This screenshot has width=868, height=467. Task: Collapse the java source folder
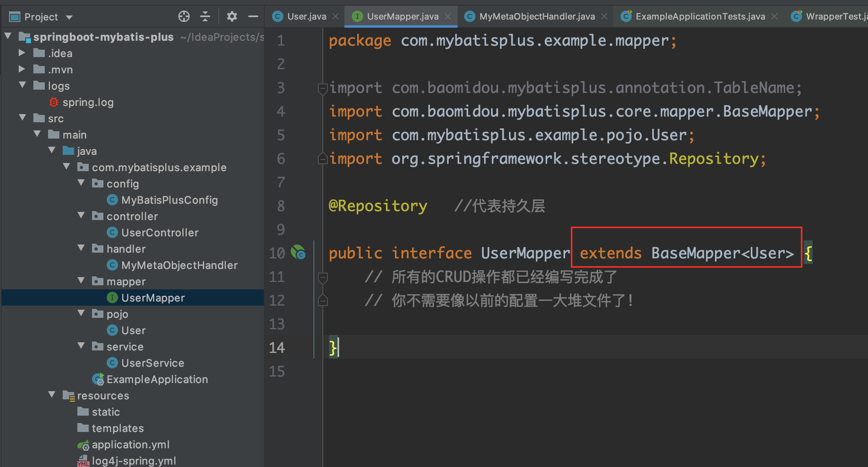52,150
